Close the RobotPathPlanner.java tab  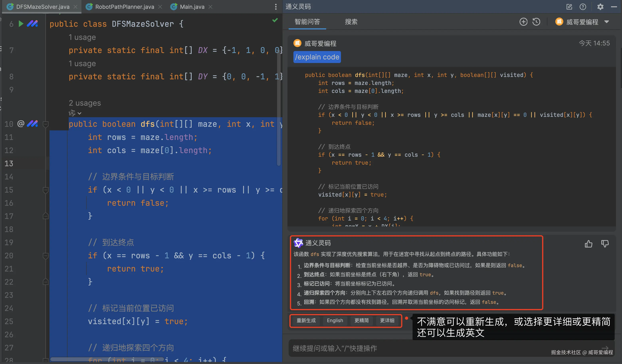point(160,7)
